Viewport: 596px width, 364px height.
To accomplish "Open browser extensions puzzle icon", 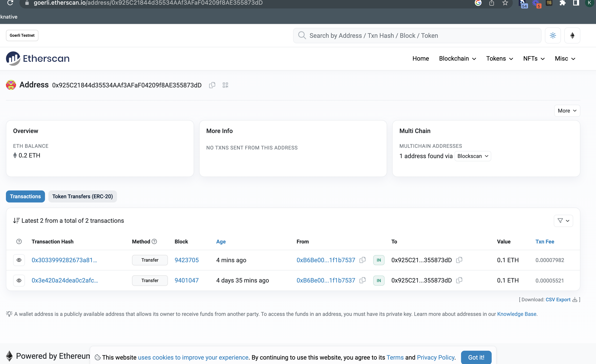I will click(562, 3).
